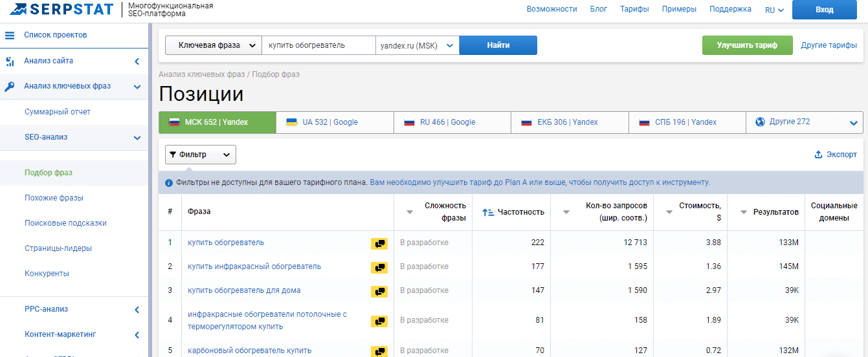Viewport: 868px width, 357px height.
Task: Open the Ключевая фраза search type dropdown
Action: (x=213, y=45)
